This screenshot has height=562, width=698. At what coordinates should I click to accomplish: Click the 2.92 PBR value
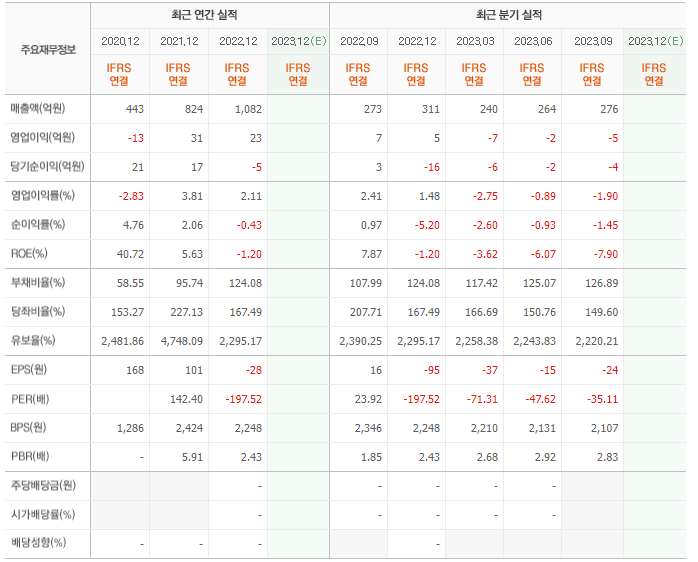pos(545,457)
